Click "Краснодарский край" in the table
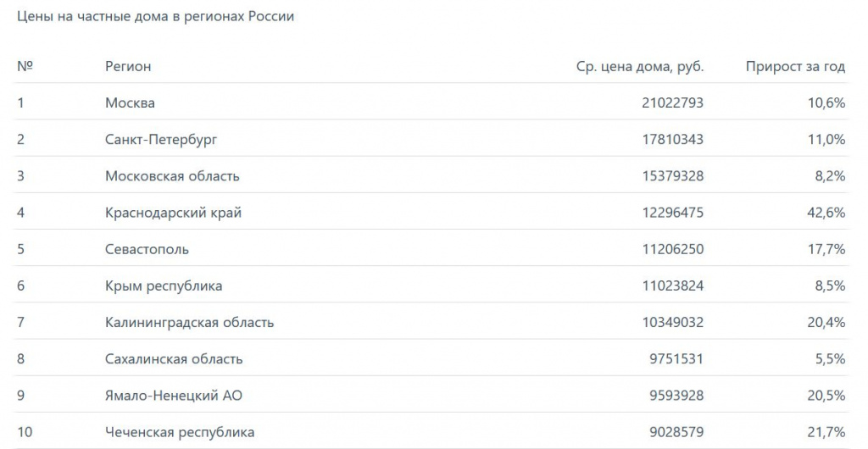Screen dimensions: 868x449 (173, 213)
